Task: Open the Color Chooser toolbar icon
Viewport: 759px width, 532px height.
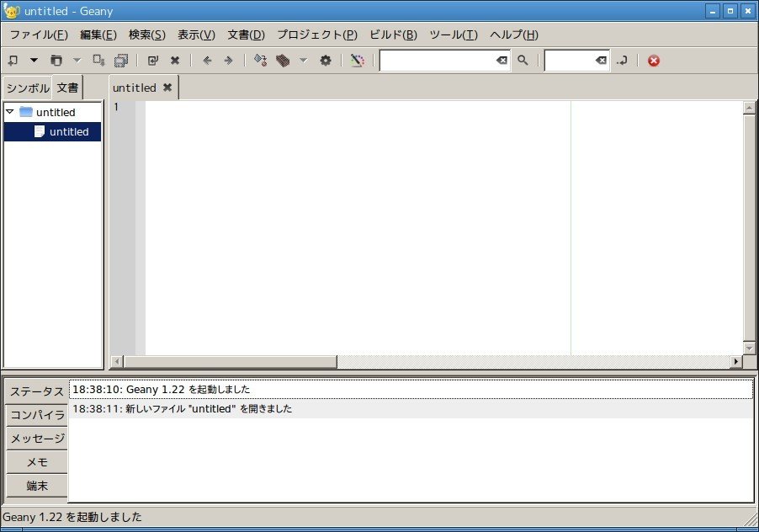Action: [358, 61]
